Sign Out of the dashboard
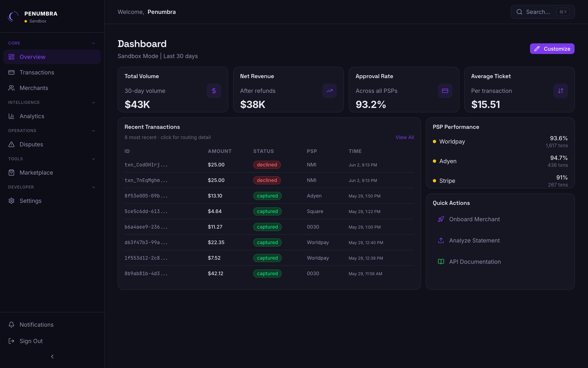The image size is (588, 368). tap(52, 341)
